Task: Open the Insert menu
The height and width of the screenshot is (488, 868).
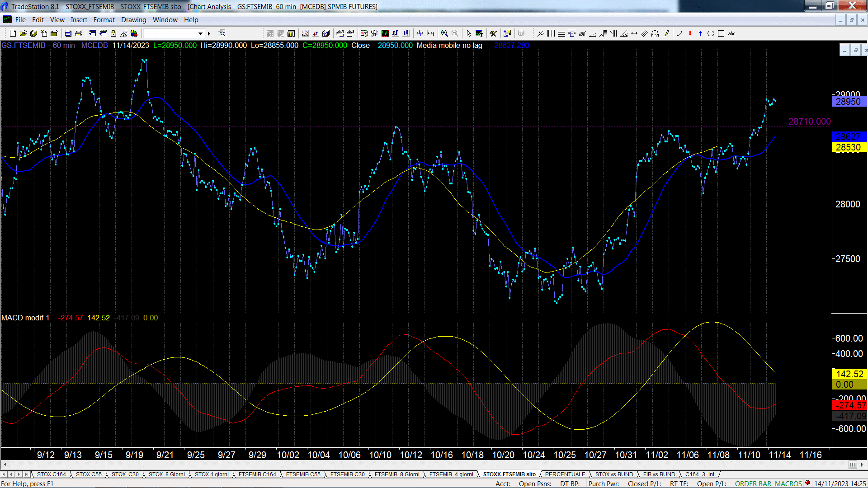Action: point(79,19)
